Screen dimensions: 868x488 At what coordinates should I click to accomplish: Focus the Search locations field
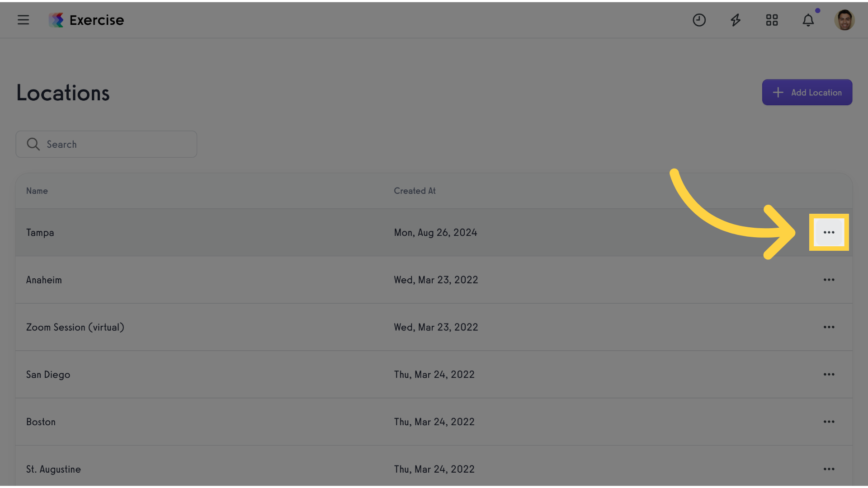coord(106,144)
